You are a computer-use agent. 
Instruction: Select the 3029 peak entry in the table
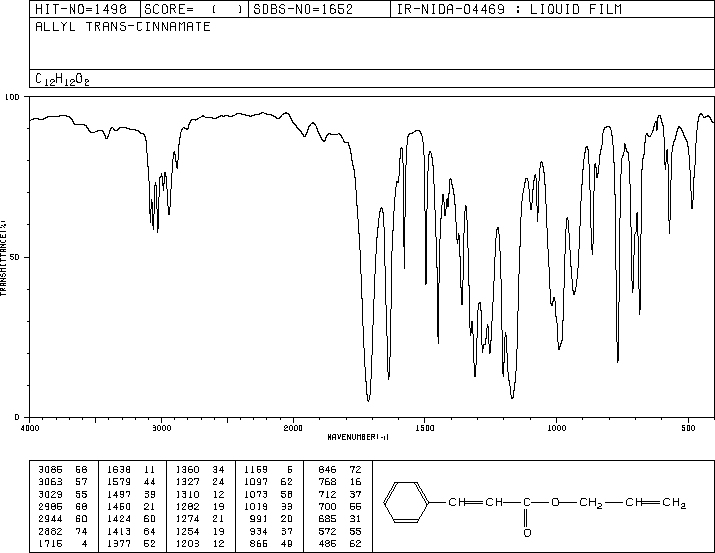(x=63, y=494)
